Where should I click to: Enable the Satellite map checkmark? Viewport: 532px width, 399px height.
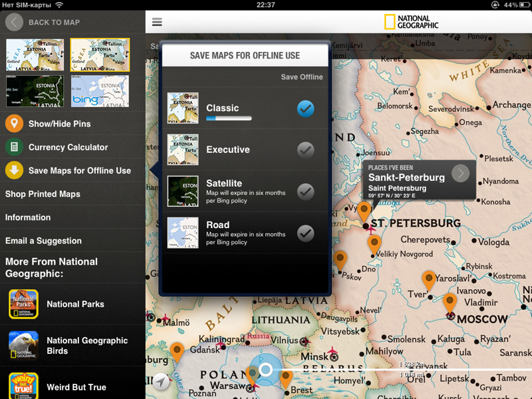[x=305, y=192]
